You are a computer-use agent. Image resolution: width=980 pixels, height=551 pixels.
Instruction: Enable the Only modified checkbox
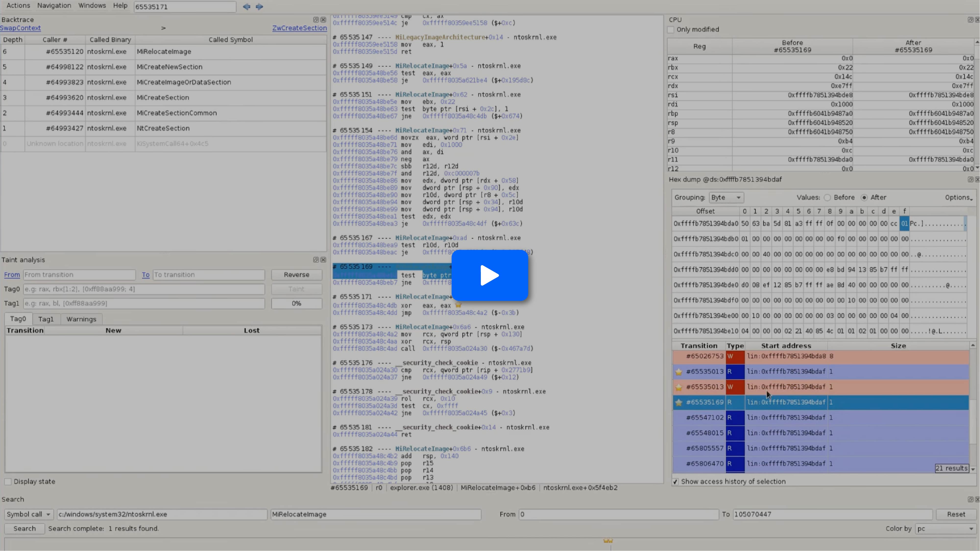(671, 30)
